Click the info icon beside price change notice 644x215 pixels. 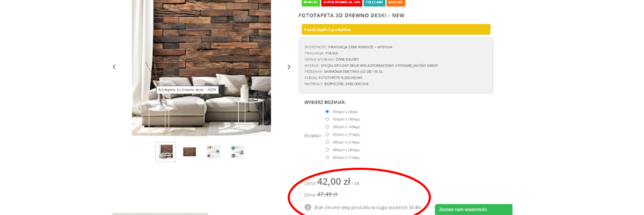pyautogui.click(x=308, y=207)
